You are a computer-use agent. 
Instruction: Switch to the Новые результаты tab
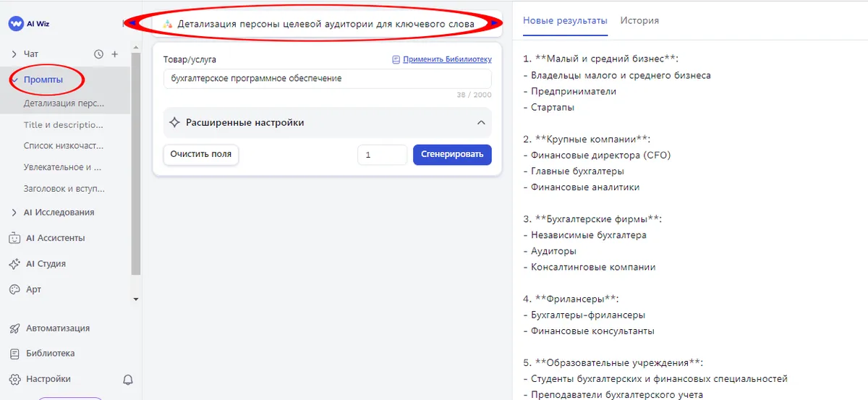tap(565, 20)
